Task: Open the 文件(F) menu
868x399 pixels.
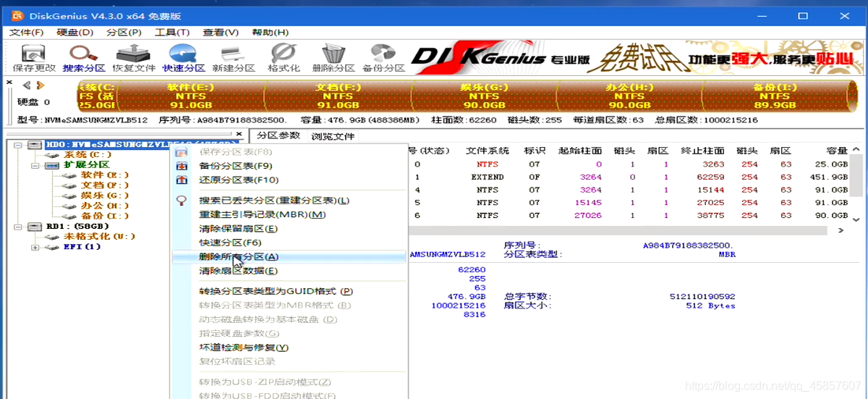Action: click(x=27, y=32)
